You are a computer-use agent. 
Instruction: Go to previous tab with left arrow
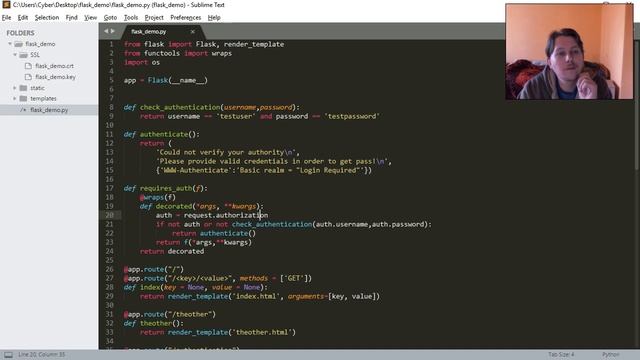point(106,31)
